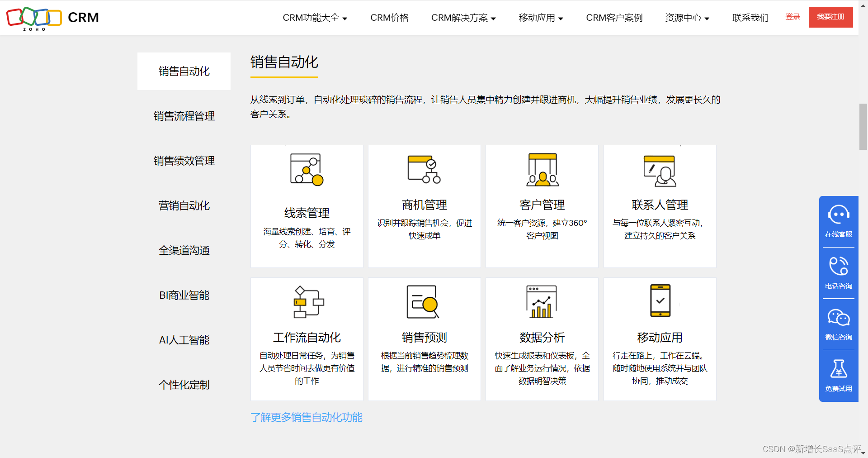Click text 识别并跟踪销售机会,促进快速成单
868x458 pixels.
(x=424, y=229)
